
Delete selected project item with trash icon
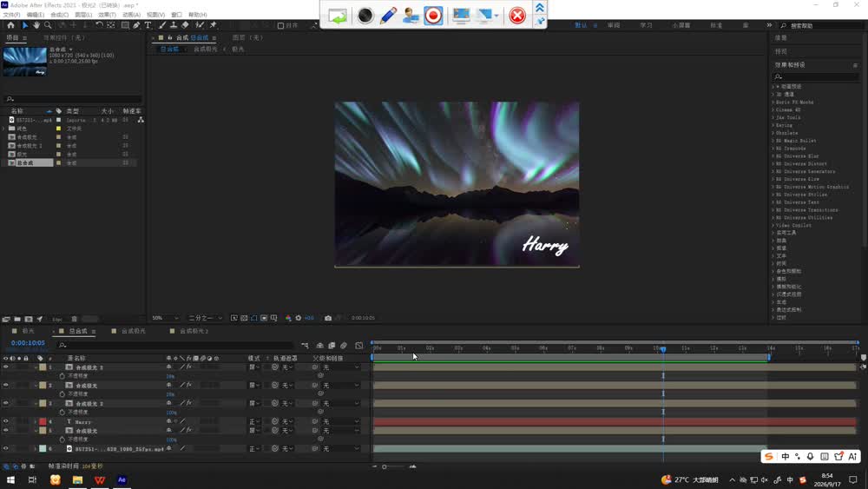[74, 319]
